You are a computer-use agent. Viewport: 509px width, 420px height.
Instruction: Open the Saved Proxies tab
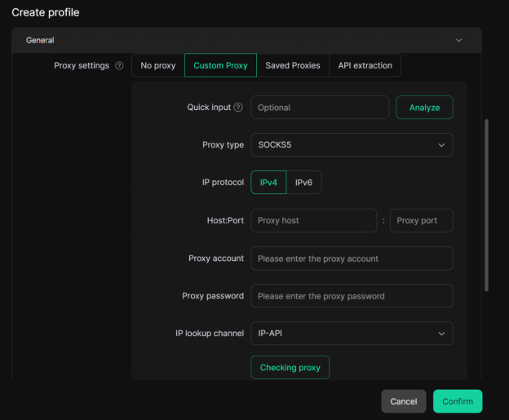pos(293,66)
